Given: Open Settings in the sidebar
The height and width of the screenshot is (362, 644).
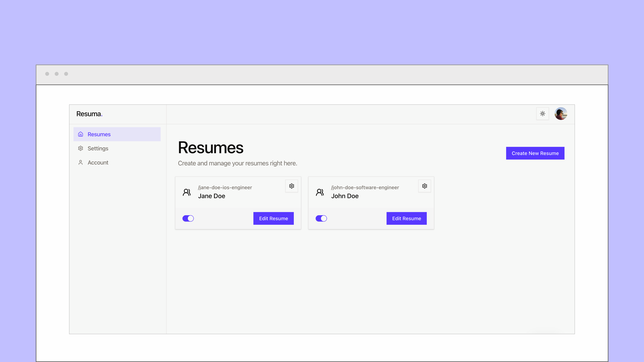Looking at the screenshot, I should pyautogui.click(x=117, y=148).
